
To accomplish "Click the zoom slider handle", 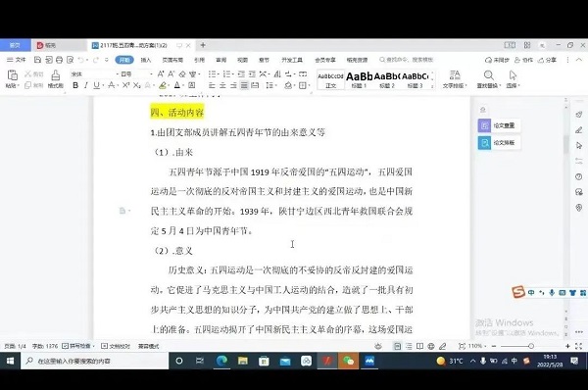I will click(531, 346).
